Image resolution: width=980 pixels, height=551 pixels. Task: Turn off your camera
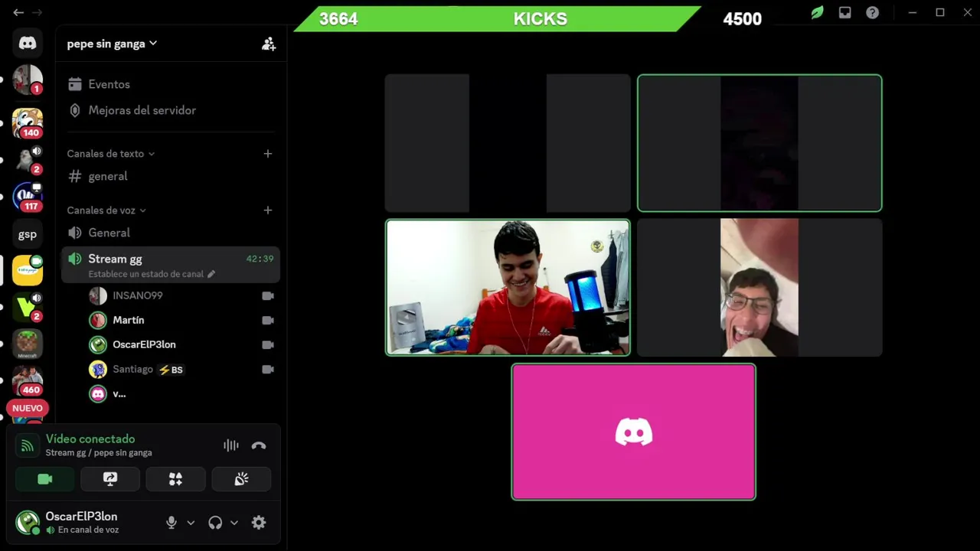[x=45, y=479]
